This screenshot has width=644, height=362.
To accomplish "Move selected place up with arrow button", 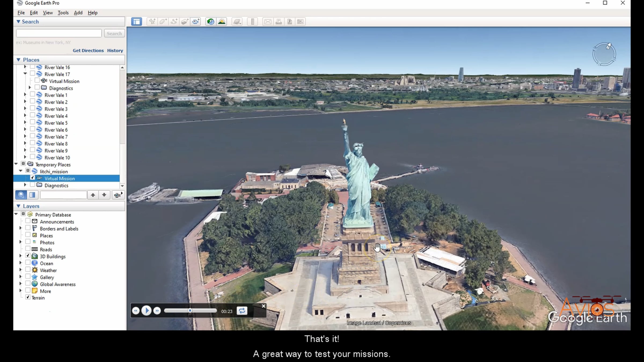I will [93, 195].
